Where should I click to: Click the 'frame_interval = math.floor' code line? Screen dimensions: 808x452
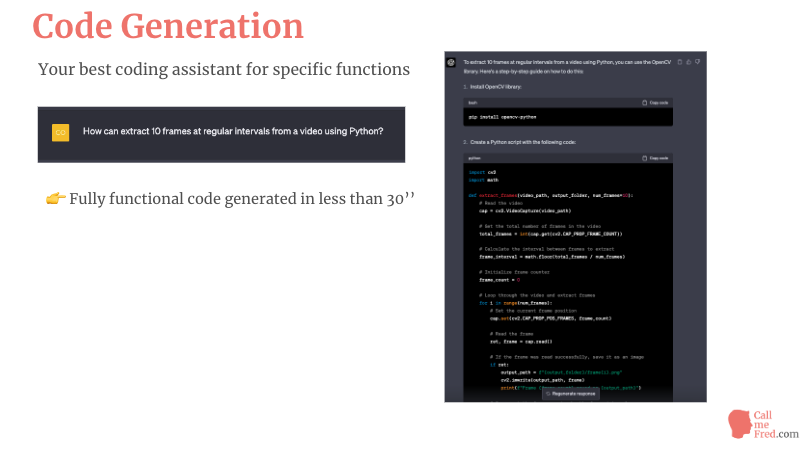pyautogui.click(x=552, y=257)
